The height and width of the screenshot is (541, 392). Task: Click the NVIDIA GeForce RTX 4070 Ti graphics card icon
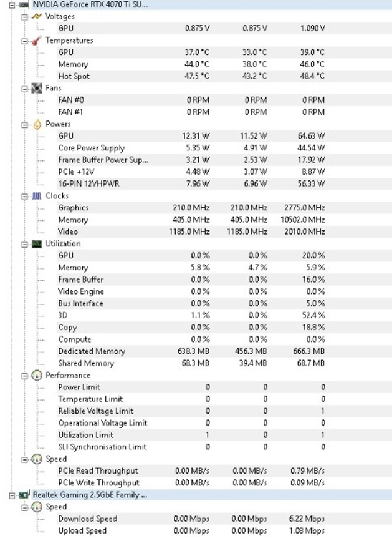pyautogui.click(x=24, y=4)
